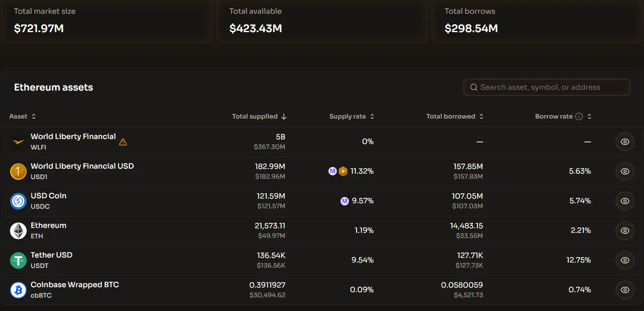Sort by Supply rate column header
This screenshot has width=644, height=311.
tap(352, 116)
